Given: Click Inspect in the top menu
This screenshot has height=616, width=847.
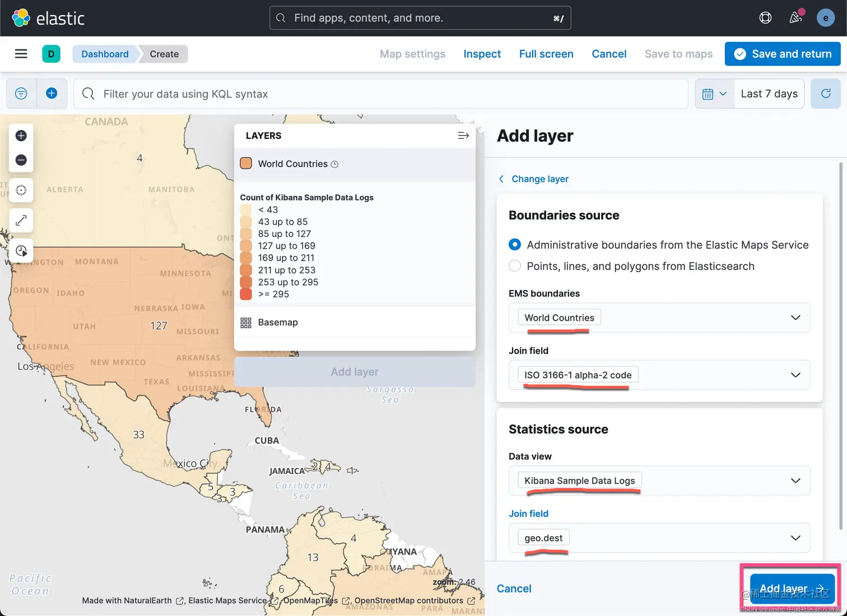Looking at the screenshot, I should 482,54.
